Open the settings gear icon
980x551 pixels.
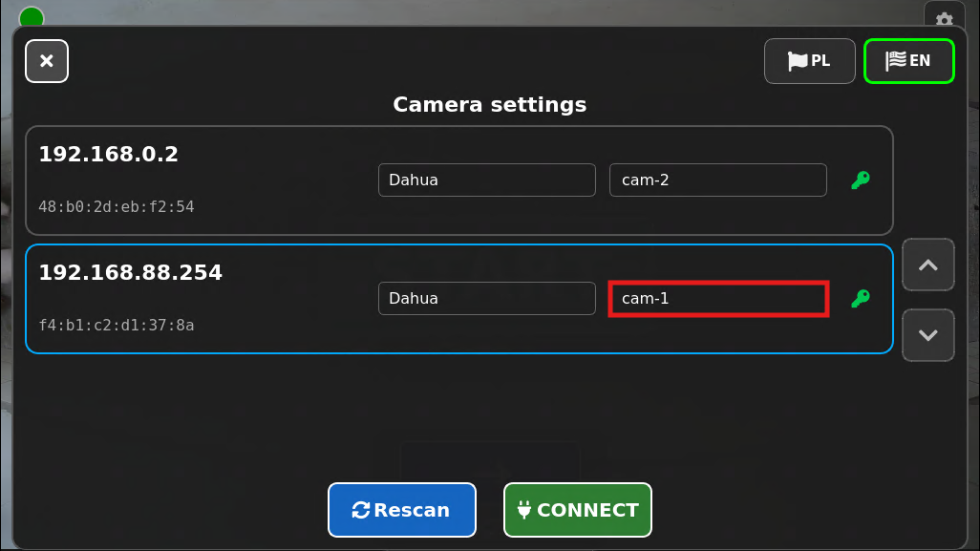[945, 17]
